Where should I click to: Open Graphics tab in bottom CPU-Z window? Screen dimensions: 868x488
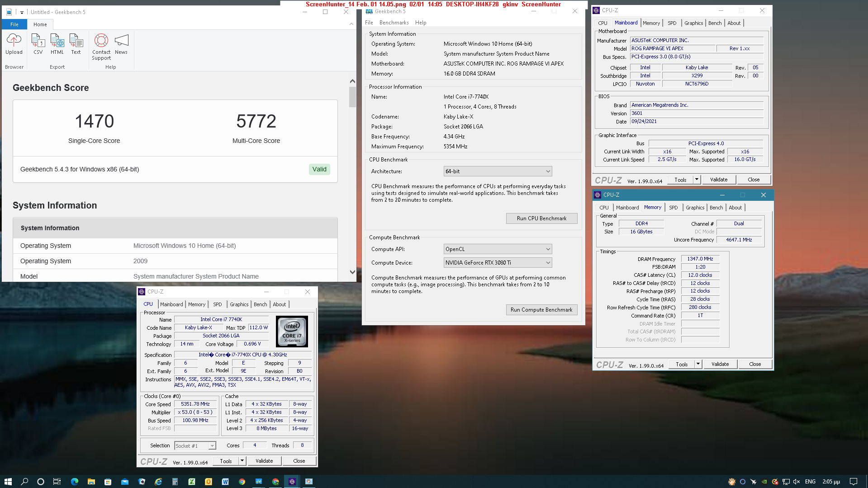point(239,304)
